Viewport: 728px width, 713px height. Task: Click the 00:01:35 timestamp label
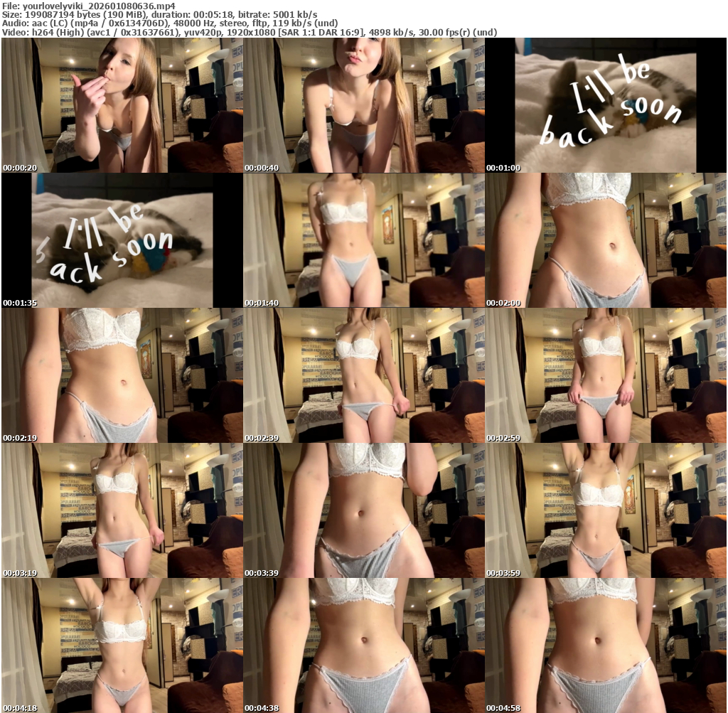pos(19,303)
